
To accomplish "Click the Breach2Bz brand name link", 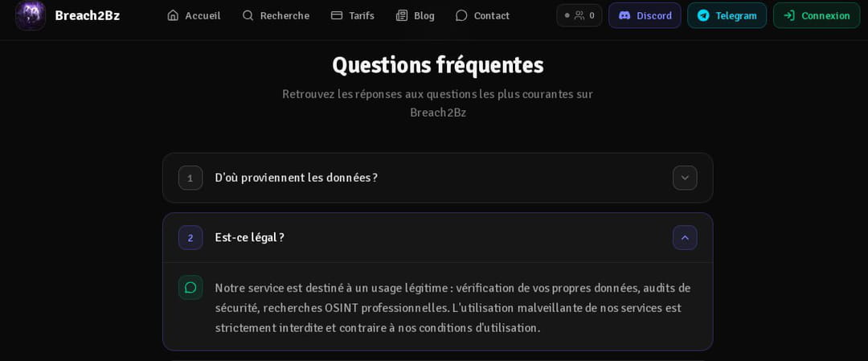I will coord(88,15).
